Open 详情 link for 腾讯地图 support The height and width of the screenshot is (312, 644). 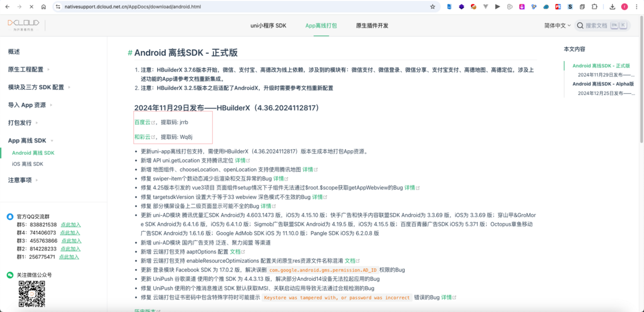point(310,169)
